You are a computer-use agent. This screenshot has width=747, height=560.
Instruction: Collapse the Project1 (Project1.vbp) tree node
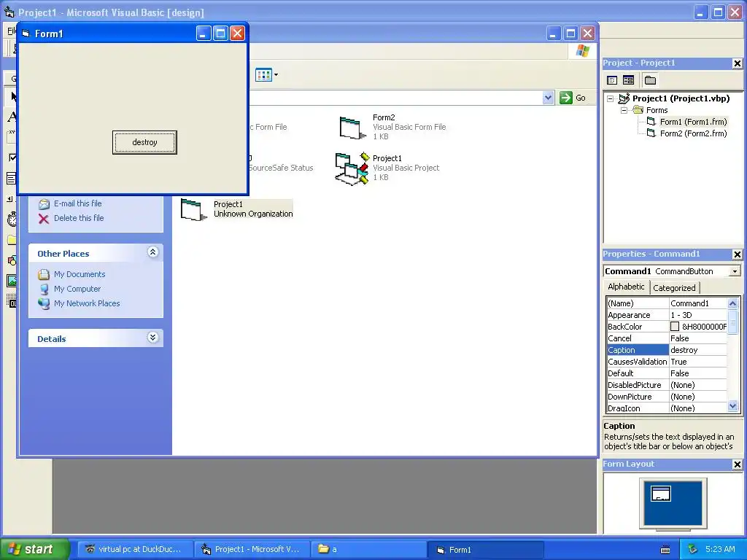click(x=610, y=98)
